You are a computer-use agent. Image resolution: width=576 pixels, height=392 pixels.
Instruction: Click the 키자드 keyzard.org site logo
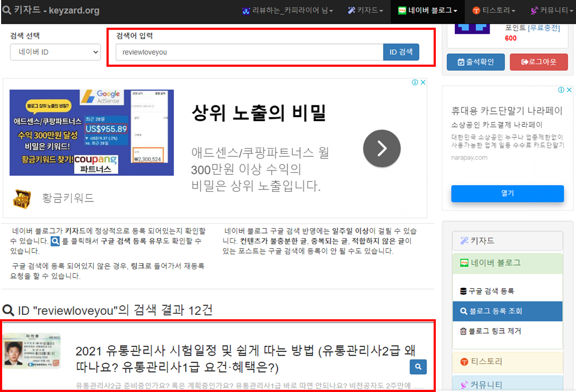tap(51, 10)
